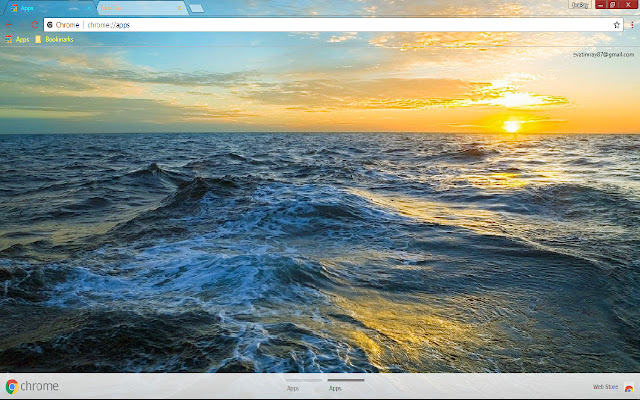Close the New Tab tab
The height and width of the screenshot is (400, 640).
point(179,8)
